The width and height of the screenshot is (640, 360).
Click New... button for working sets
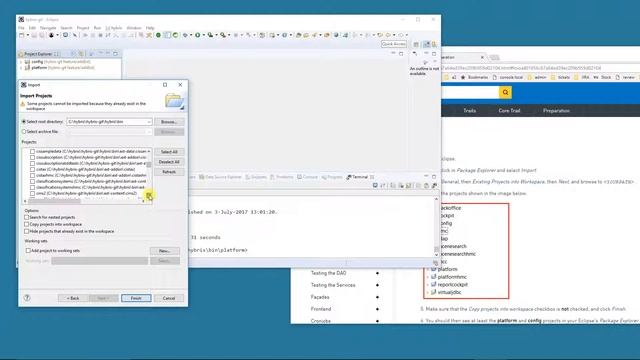point(164,251)
